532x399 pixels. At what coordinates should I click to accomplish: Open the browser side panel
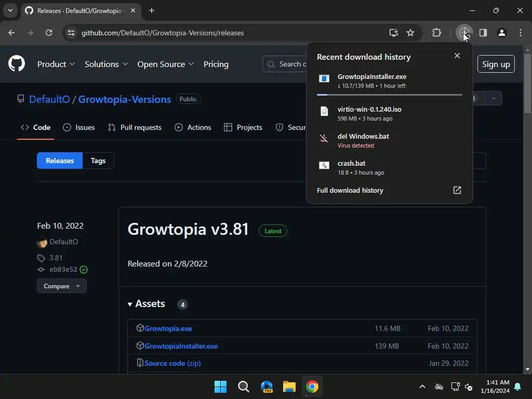point(483,33)
